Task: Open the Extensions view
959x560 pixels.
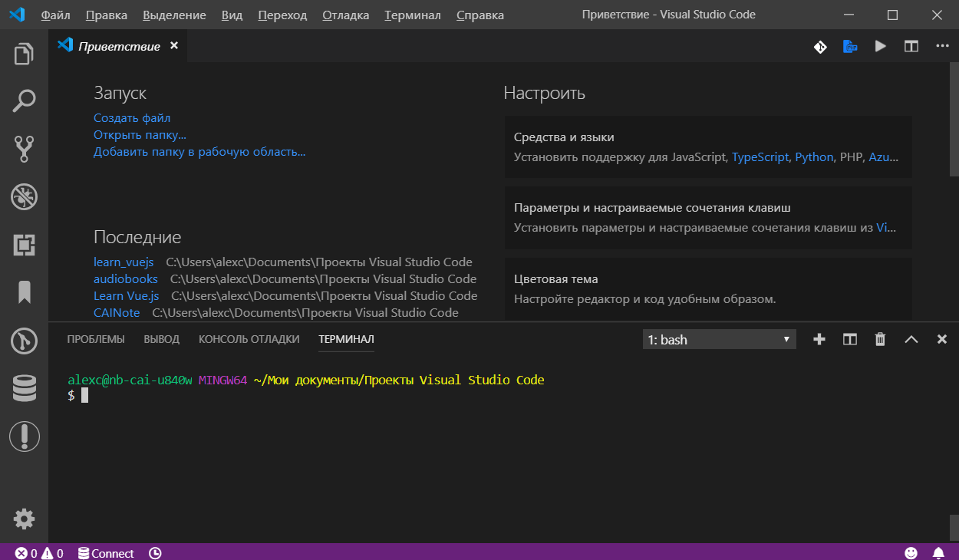Action: pyautogui.click(x=24, y=245)
